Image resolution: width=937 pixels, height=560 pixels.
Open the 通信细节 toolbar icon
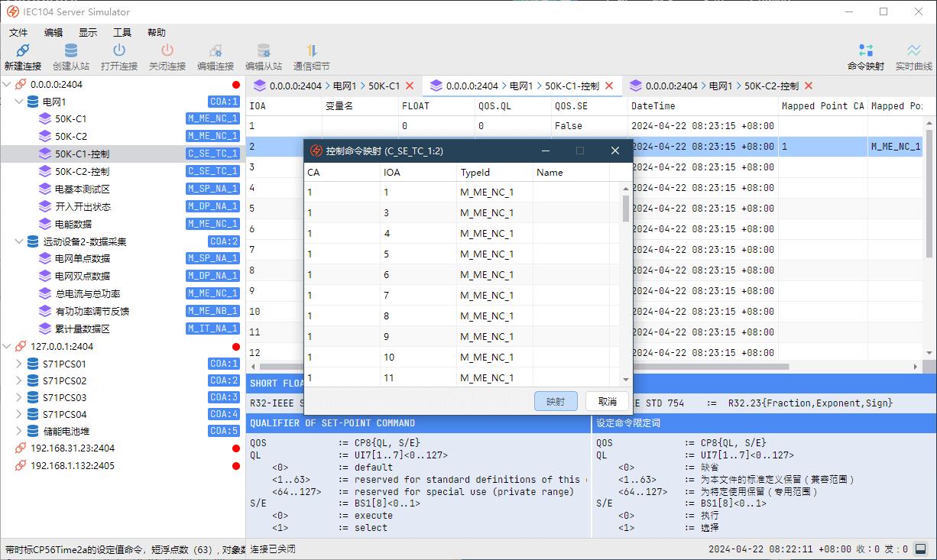point(312,51)
